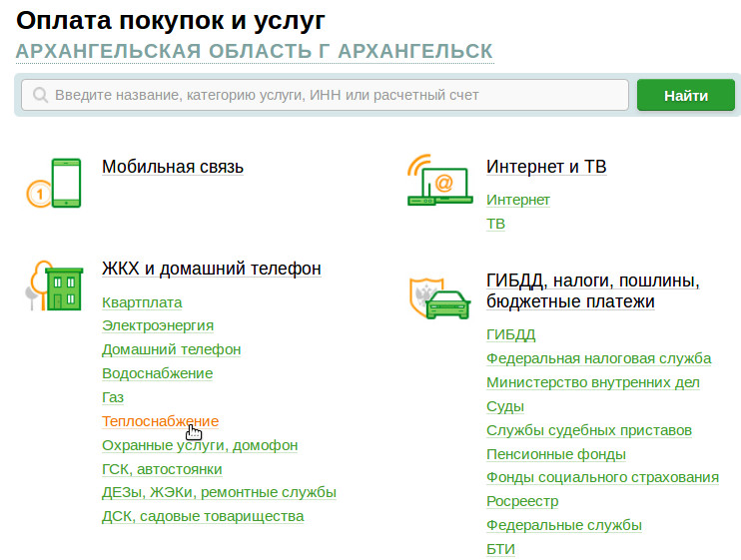The width and height of the screenshot is (741, 560).
Task: Open the Интернет и ТВ heading
Action: click(545, 167)
